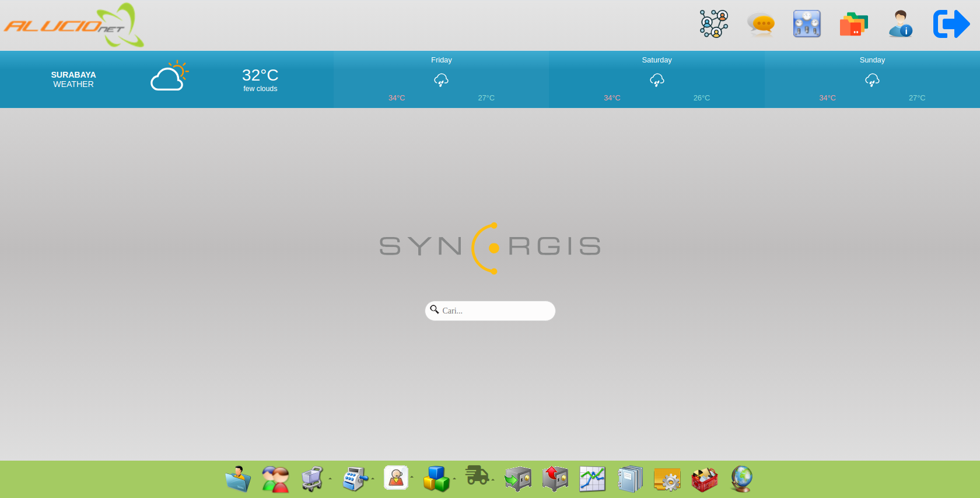
Task: Open the colored file folders icon
Action: pyautogui.click(x=853, y=25)
